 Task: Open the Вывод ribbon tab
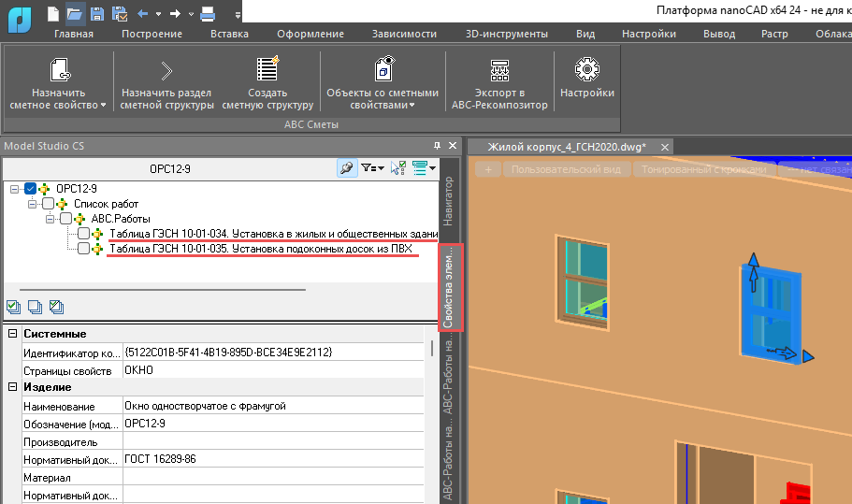(x=719, y=34)
